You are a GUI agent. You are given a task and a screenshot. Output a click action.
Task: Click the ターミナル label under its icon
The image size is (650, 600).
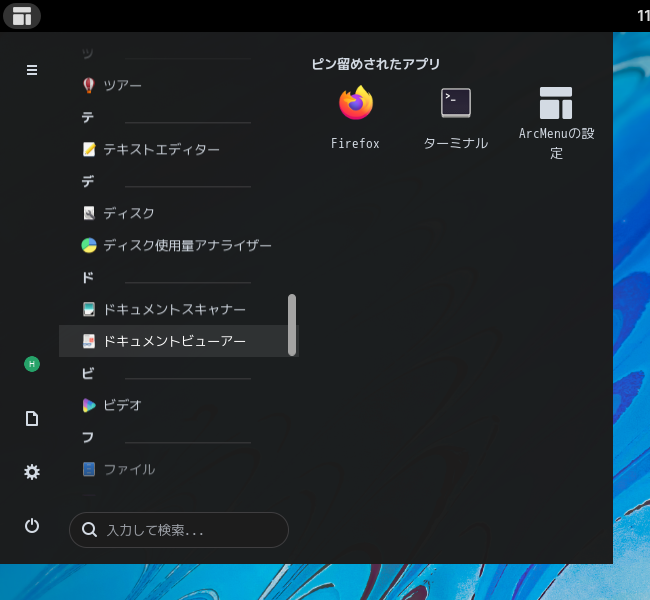[456, 143]
